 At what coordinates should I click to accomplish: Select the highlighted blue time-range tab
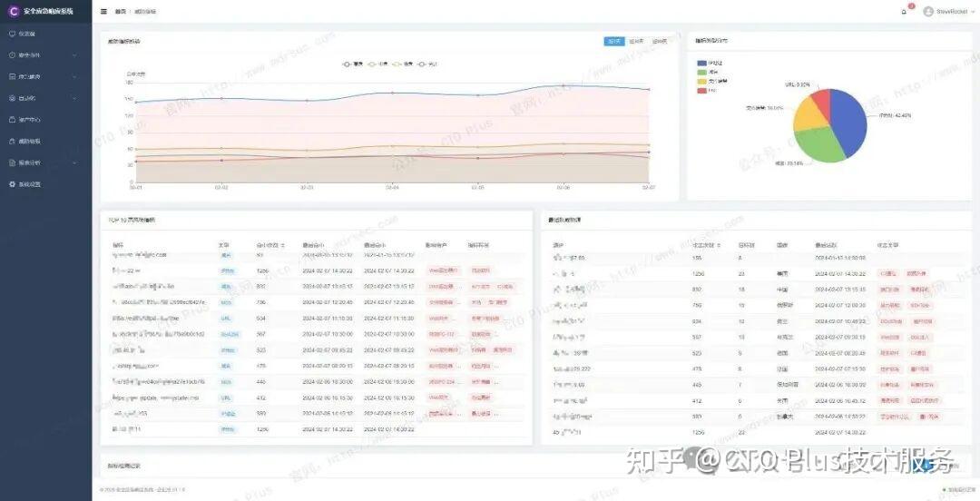(x=614, y=41)
